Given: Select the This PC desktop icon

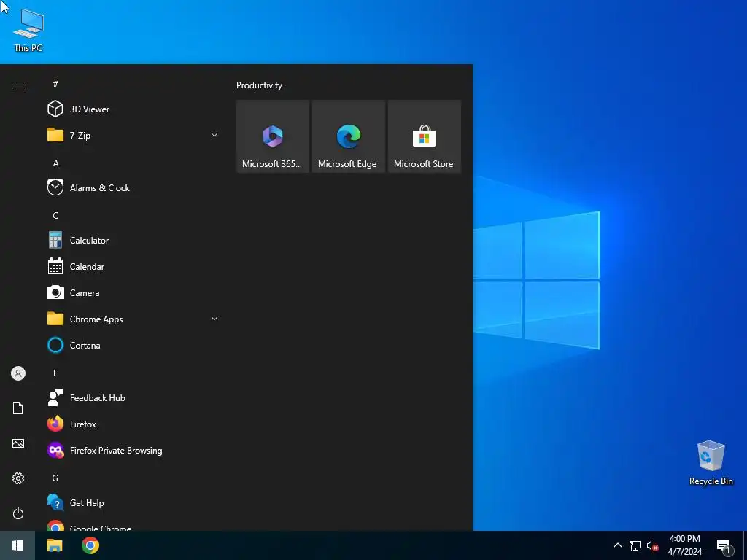Looking at the screenshot, I should click(x=28, y=31).
